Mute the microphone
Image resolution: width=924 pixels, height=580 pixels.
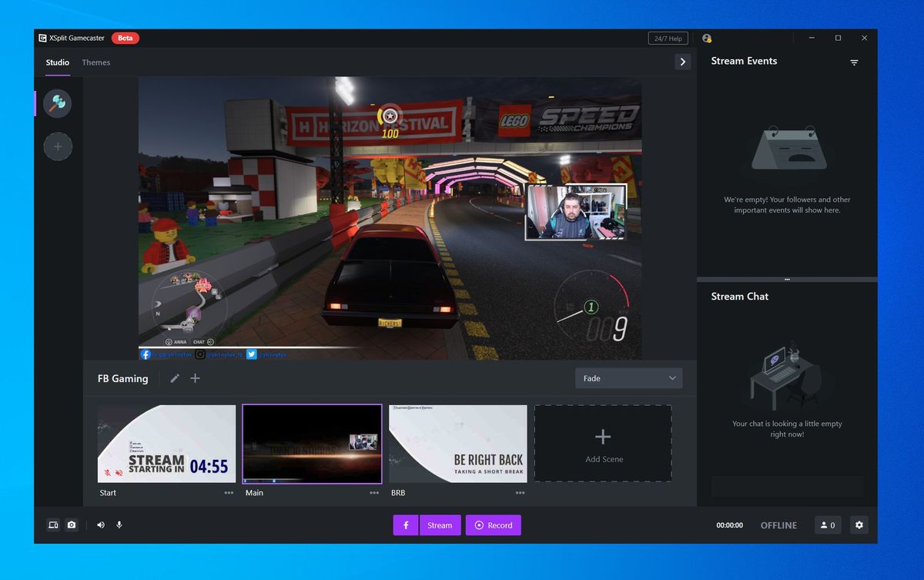click(119, 525)
